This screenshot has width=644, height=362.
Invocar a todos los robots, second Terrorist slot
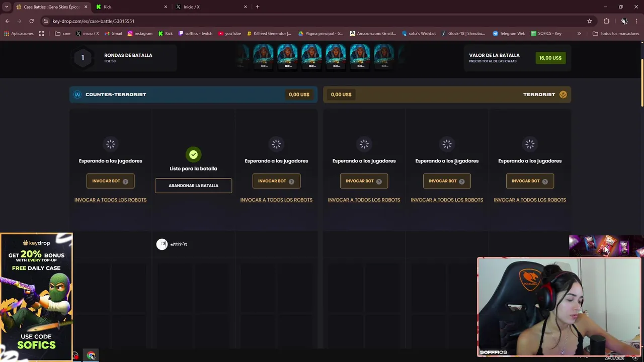click(x=447, y=200)
